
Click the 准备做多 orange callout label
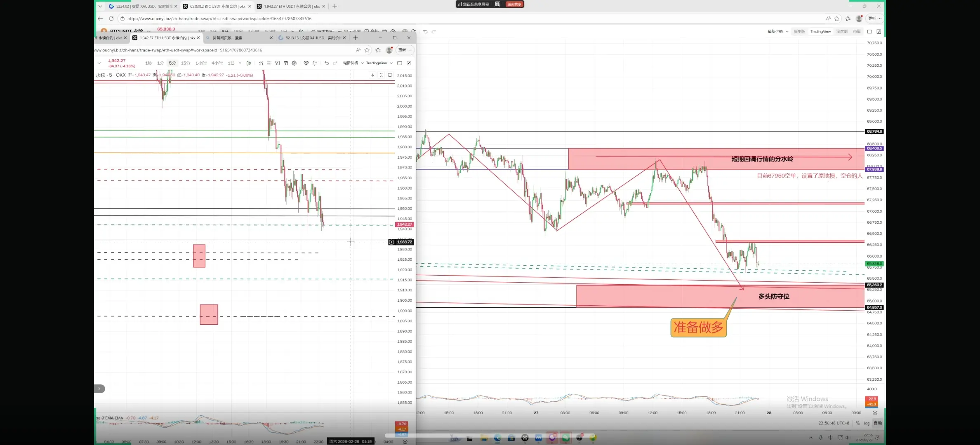point(698,328)
